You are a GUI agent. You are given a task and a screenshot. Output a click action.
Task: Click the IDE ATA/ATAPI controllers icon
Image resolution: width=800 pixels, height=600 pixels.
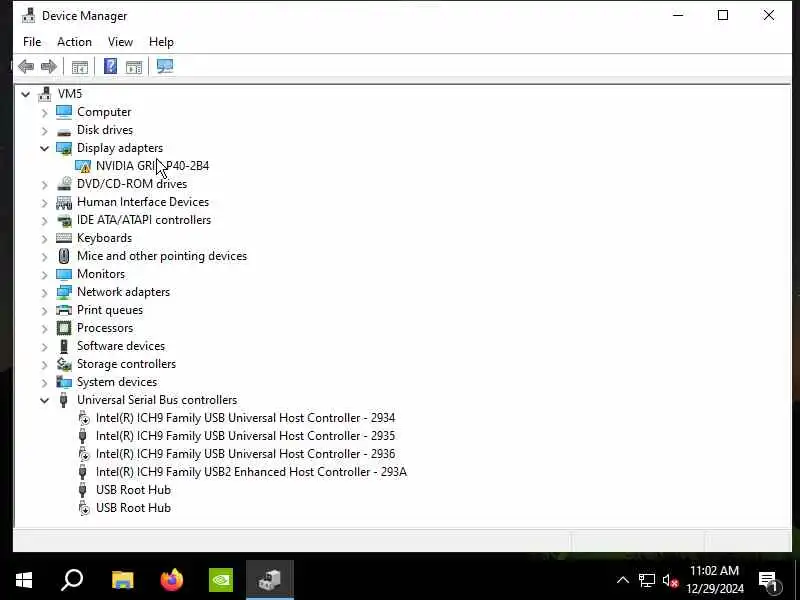[x=64, y=220]
